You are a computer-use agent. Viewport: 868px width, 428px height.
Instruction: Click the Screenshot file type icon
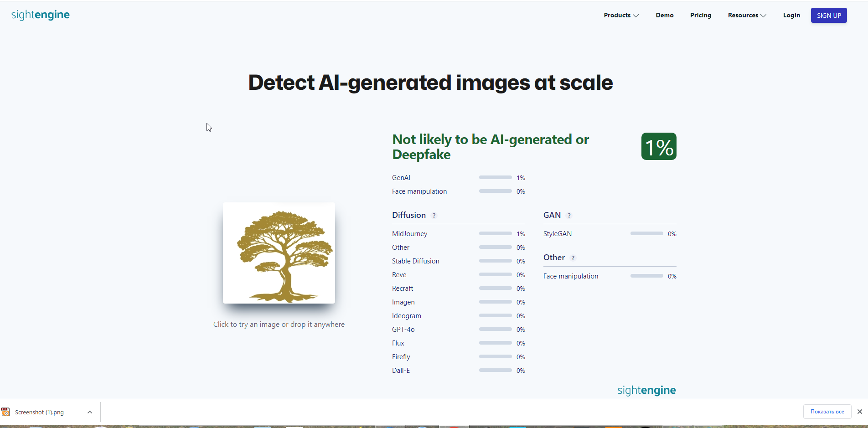click(5, 412)
